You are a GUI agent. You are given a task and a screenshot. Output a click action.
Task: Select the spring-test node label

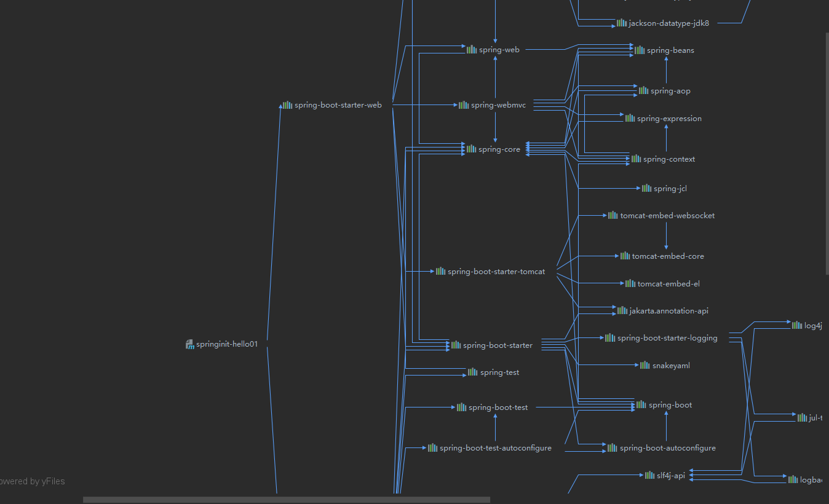click(500, 372)
